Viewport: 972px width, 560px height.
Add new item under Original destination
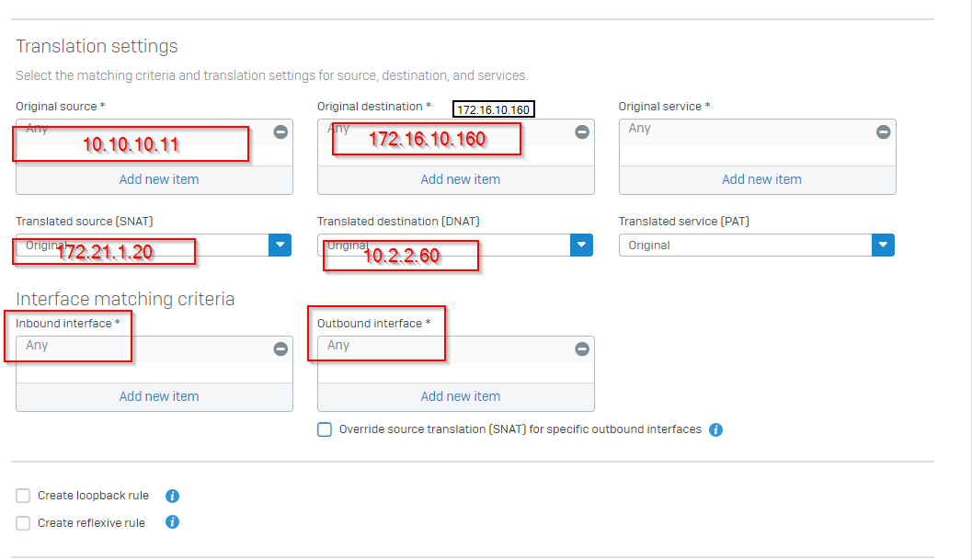(x=460, y=180)
